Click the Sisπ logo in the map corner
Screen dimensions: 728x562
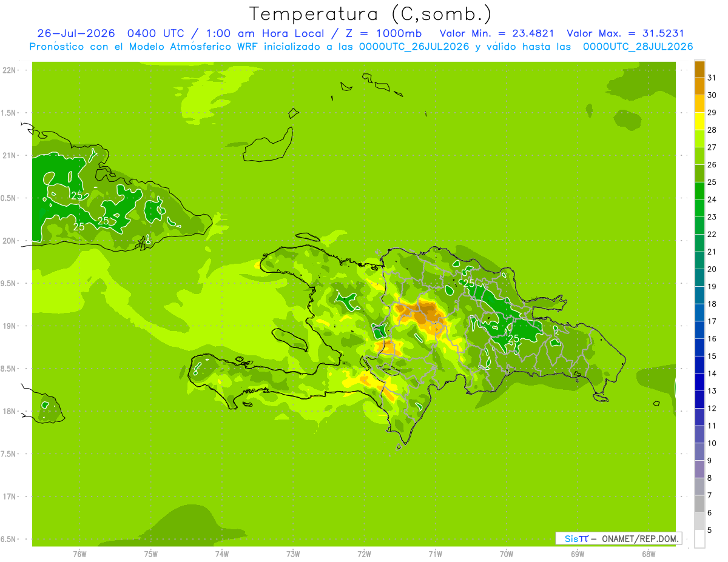[x=576, y=538]
